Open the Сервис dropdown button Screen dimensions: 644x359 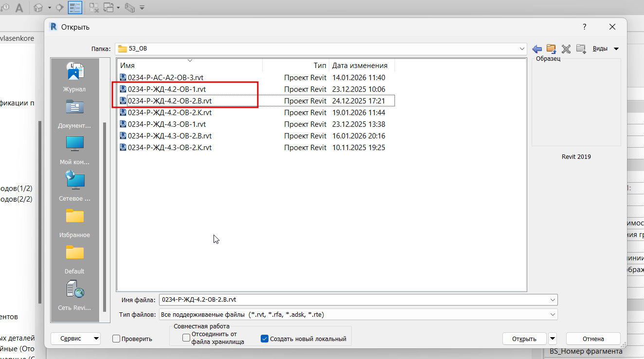tap(75, 339)
